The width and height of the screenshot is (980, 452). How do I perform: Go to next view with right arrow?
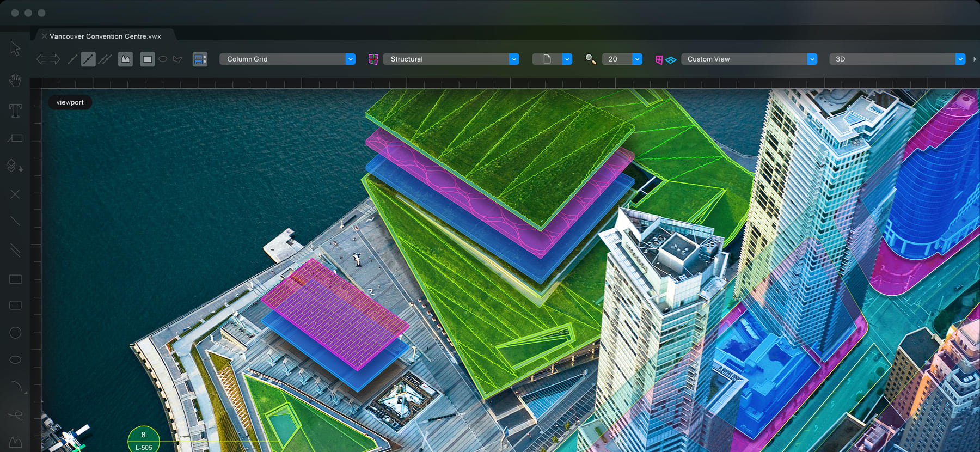pyautogui.click(x=55, y=59)
